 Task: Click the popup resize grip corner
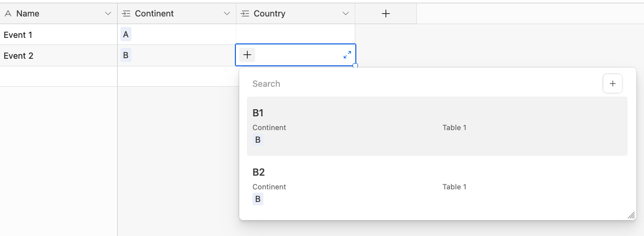[x=631, y=216]
